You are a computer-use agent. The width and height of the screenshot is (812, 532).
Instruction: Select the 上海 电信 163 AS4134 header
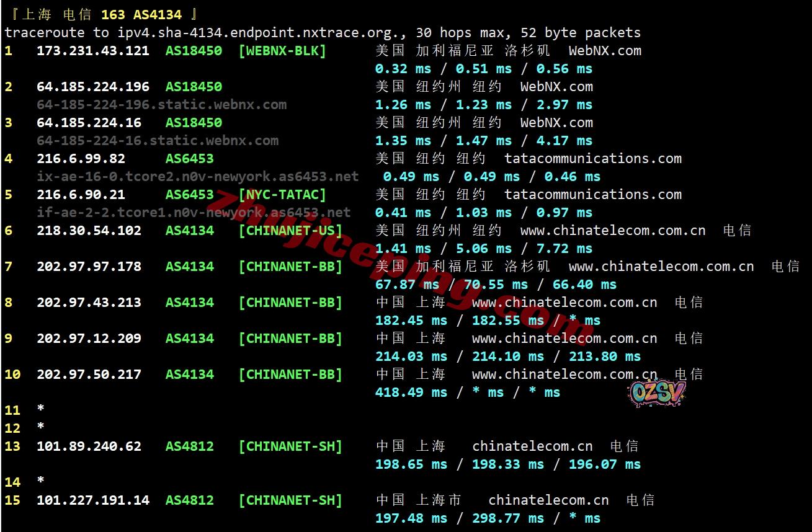click(x=104, y=14)
